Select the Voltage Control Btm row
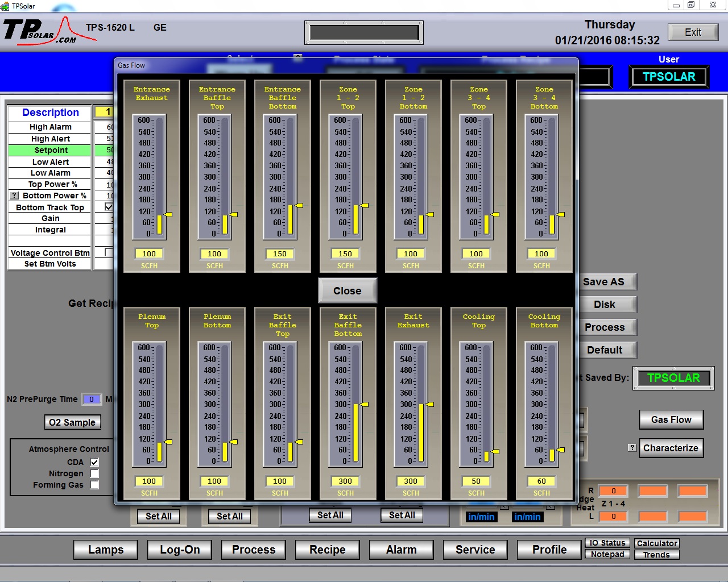The image size is (728, 582). (50, 253)
